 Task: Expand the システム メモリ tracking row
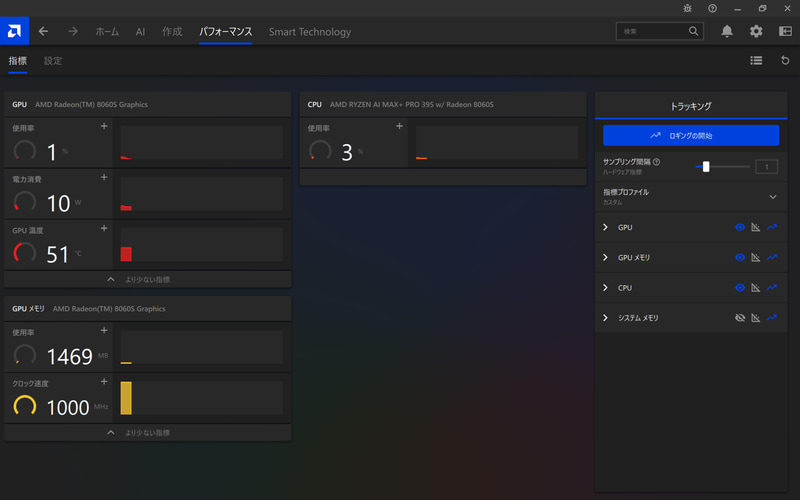click(606, 318)
